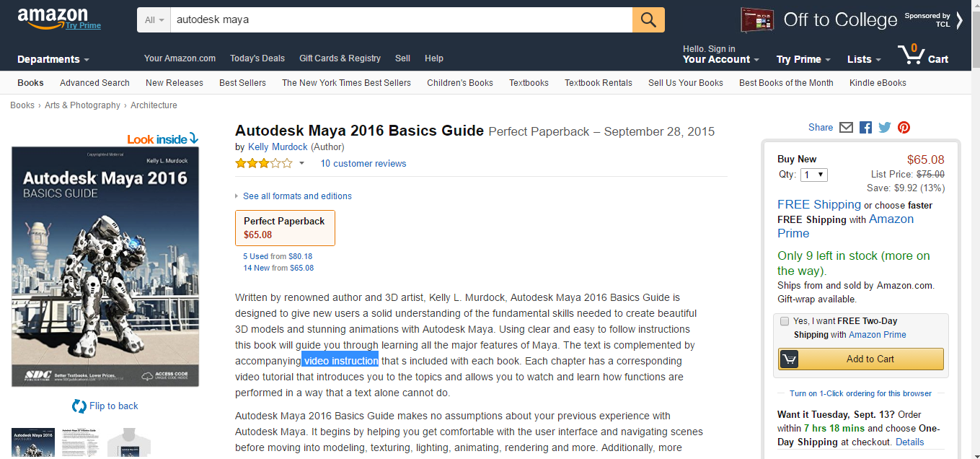Open the star rating breakdown arrow
The width and height of the screenshot is (980, 459).
coord(301,164)
